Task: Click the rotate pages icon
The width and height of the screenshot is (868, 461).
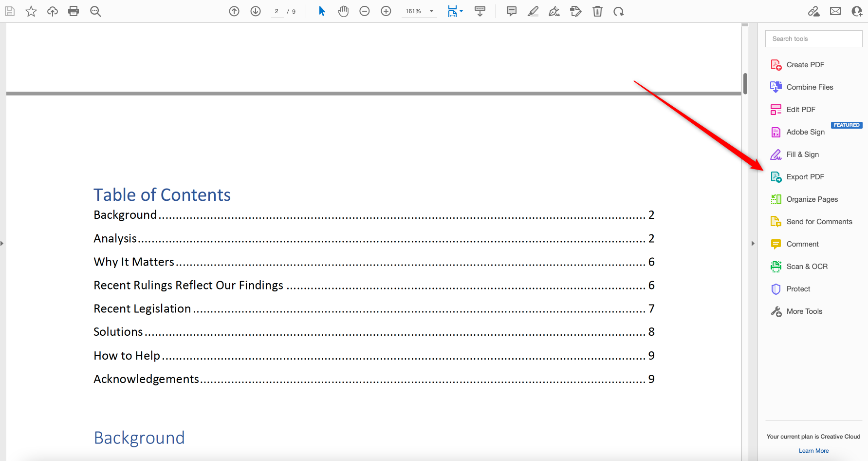Action: 619,11
